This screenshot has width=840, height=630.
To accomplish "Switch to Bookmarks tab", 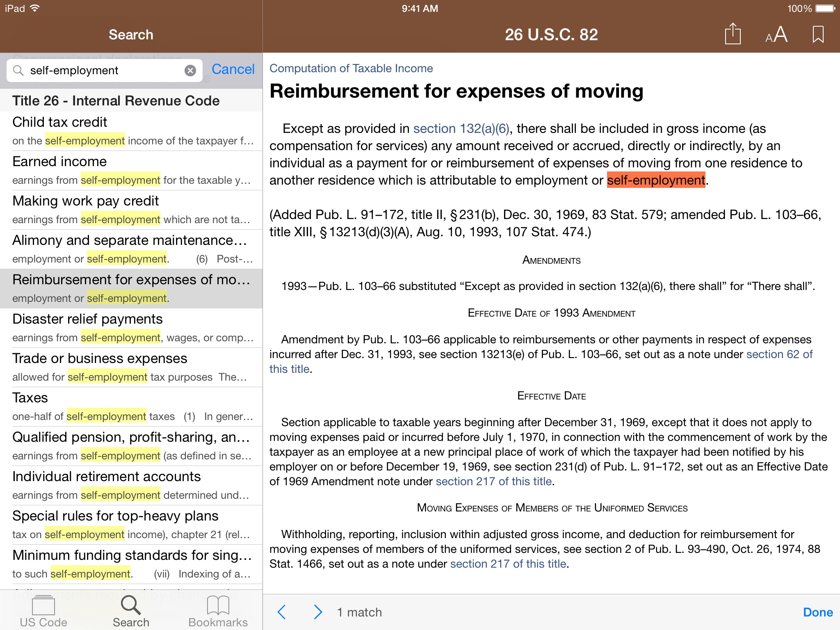I will click(x=218, y=611).
